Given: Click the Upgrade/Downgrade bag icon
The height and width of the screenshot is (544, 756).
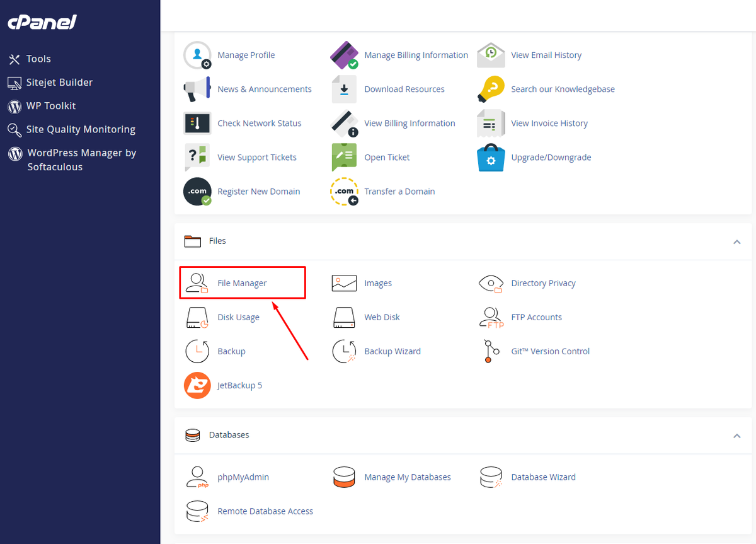Looking at the screenshot, I should pos(491,158).
